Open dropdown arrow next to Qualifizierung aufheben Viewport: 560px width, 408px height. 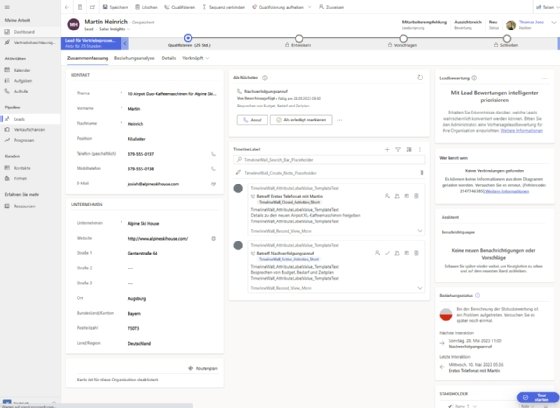310,7
